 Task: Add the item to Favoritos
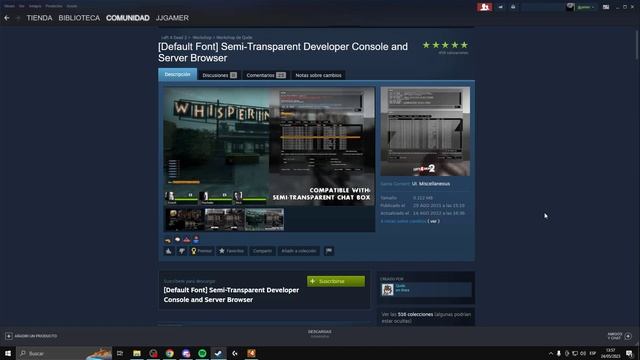[x=231, y=251]
